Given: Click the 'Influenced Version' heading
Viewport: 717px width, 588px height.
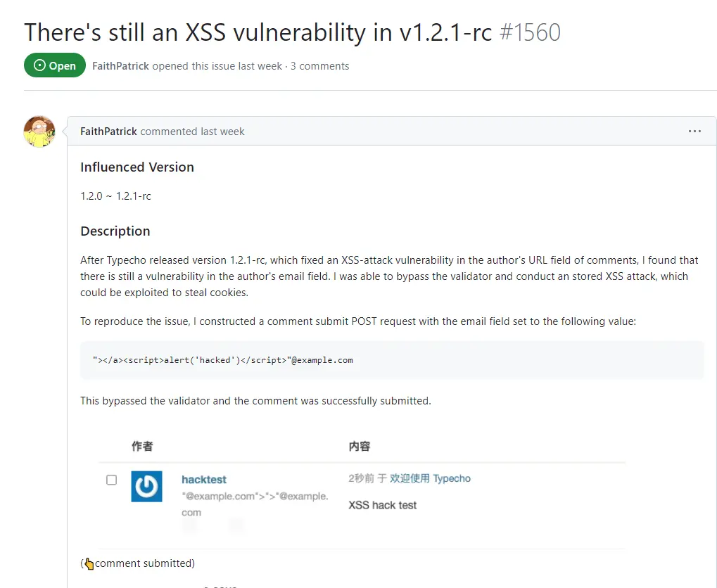Looking at the screenshot, I should click(137, 167).
